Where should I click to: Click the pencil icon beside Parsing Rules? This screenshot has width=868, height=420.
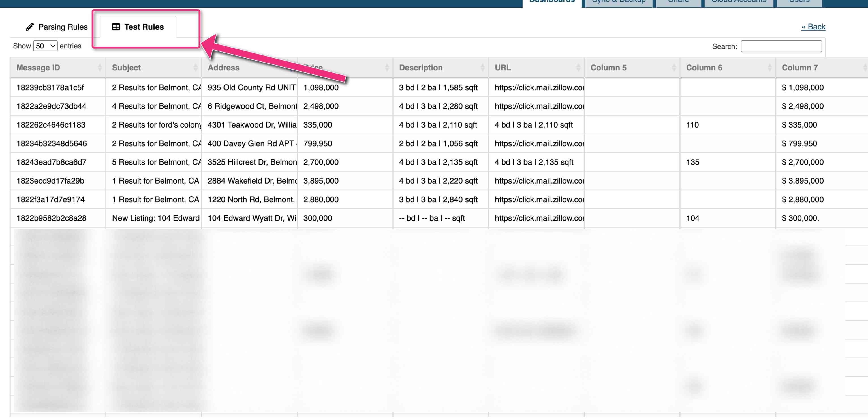(30, 27)
